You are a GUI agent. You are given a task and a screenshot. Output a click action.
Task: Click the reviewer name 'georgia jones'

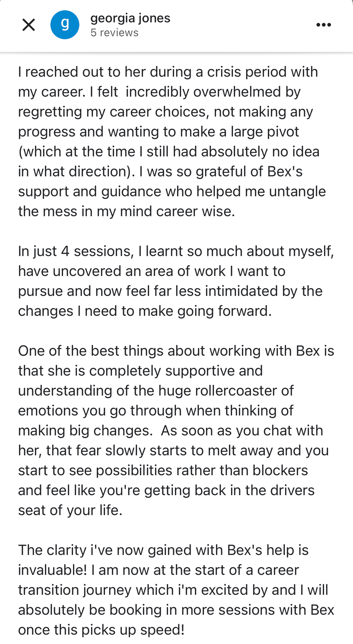[x=130, y=18]
